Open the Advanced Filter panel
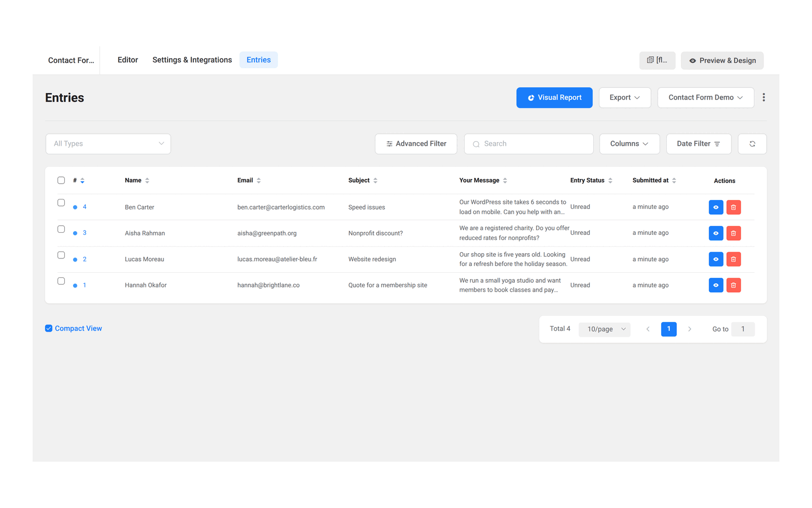 [x=416, y=144]
